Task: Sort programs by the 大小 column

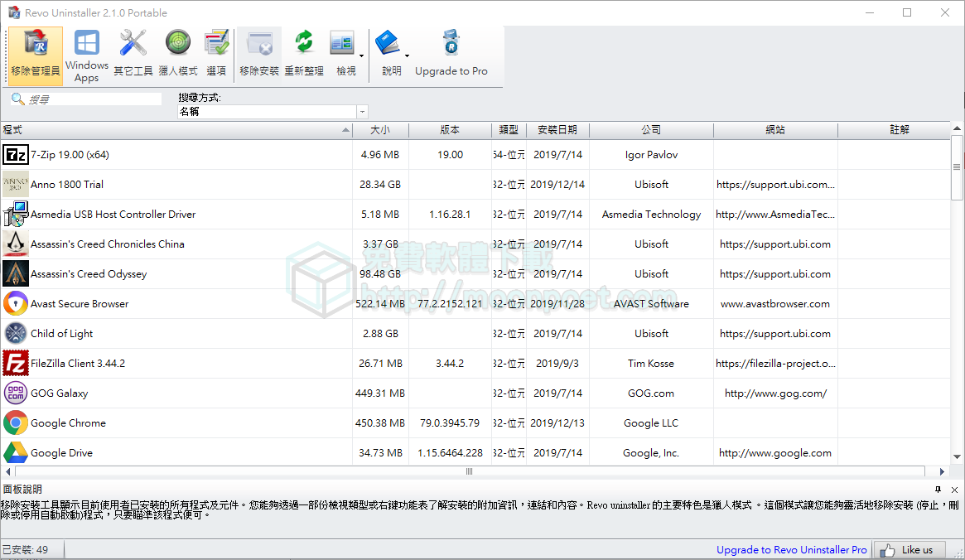Action: coord(380,130)
